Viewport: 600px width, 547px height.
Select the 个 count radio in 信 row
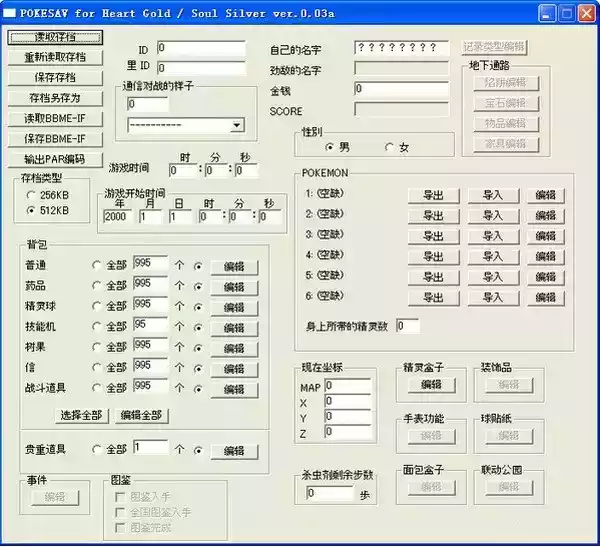pyautogui.click(x=198, y=369)
